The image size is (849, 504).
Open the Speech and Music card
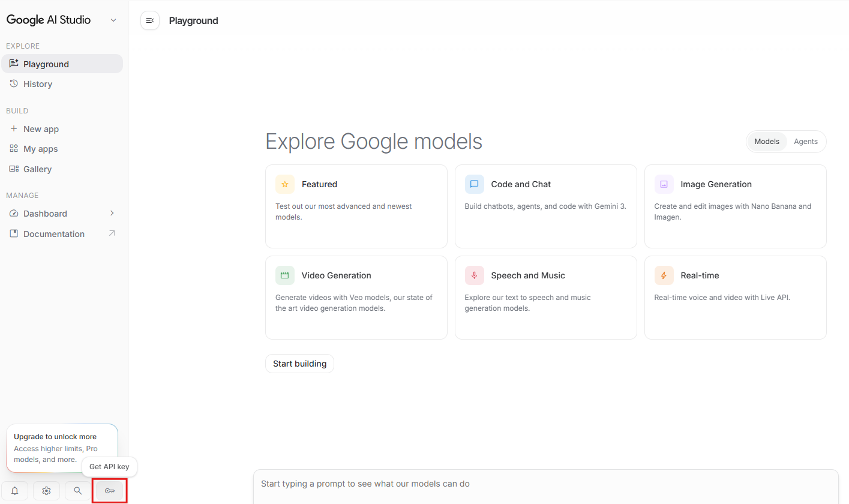pyautogui.click(x=546, y=298)
